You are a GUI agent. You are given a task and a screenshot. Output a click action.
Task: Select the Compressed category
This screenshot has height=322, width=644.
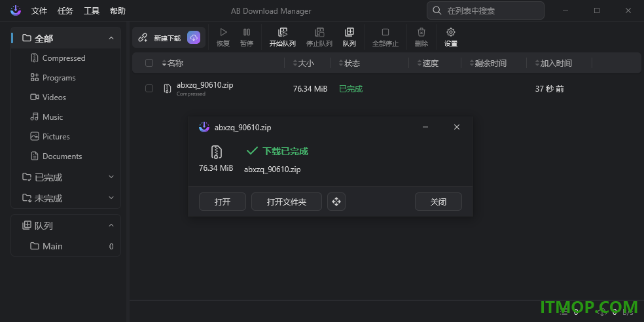(x=64, y=58)
